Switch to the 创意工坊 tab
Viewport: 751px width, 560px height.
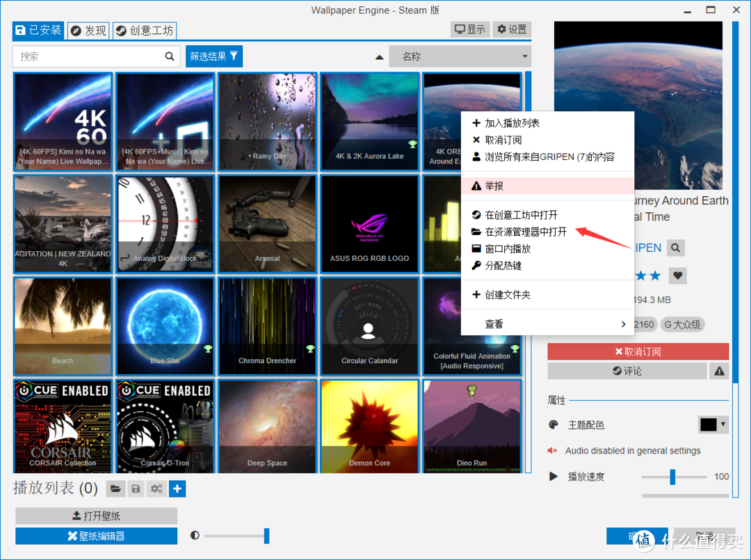[x=145, y=31]
